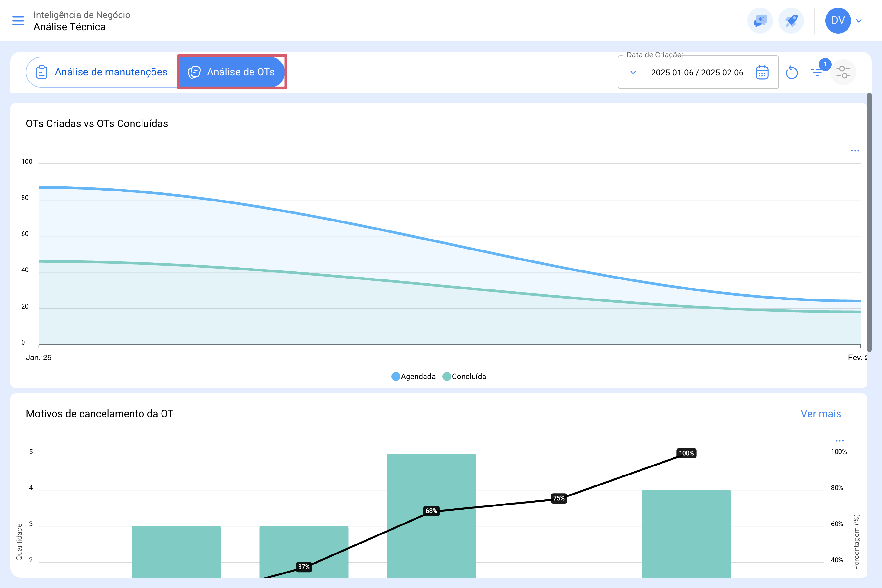Click the Jan. 25 axis label
The height and width of the screenshot is (588, 882).
point(39,358)
